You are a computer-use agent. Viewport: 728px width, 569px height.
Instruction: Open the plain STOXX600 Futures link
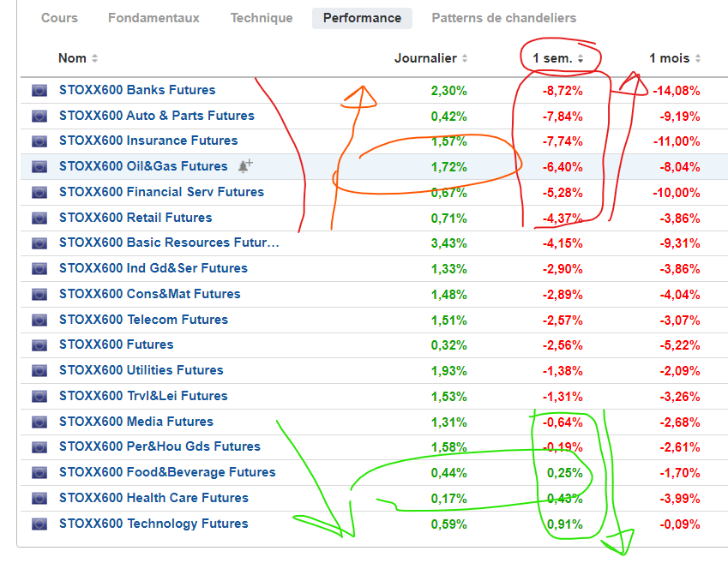coord(116,344)
